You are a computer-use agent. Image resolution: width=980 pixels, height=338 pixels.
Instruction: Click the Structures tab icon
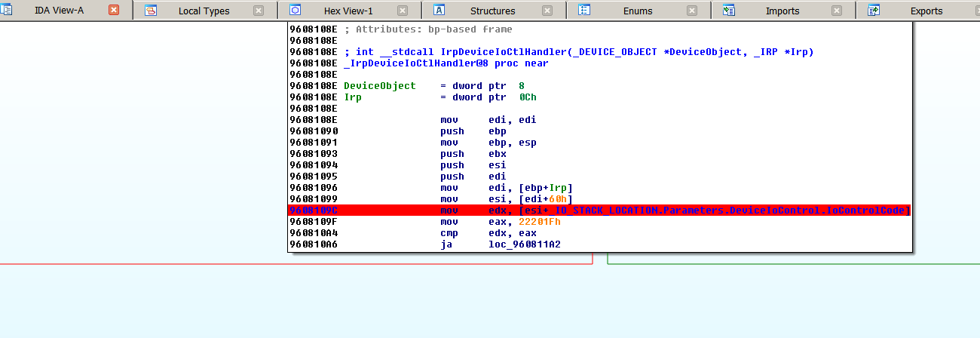coord(439,11)
